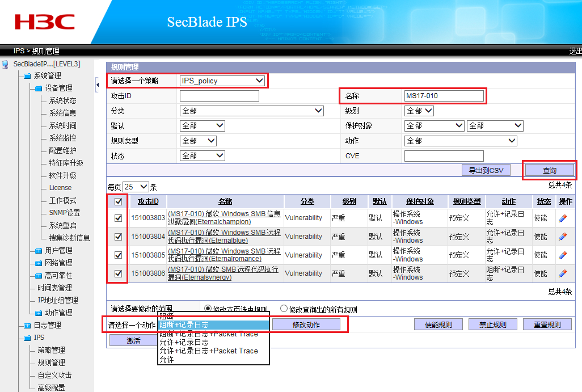
Task: Click the 导出到CSV button
Action: [486, 170]
